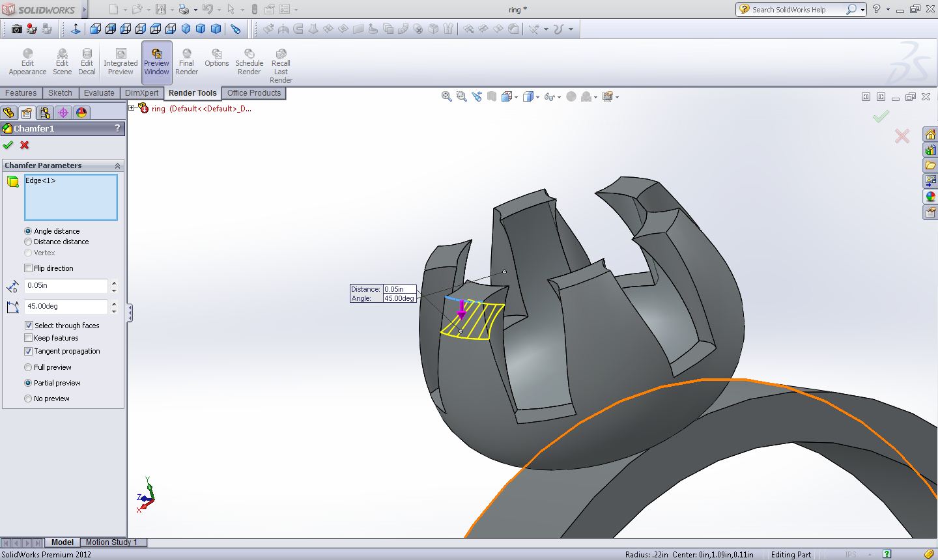This screenshot has width=938, height=560.
Task: Expand the SolidWorks menu arrow
Action: (84, 10)
